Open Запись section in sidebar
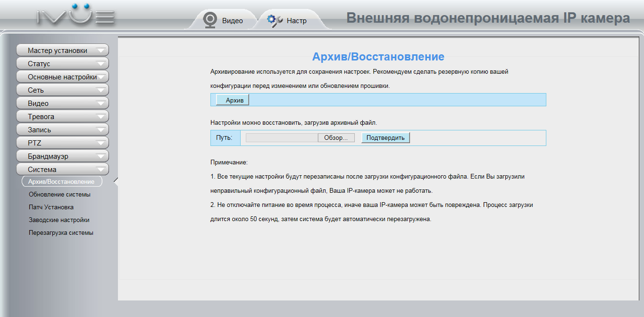644x317 pixels. click(62, 129)
